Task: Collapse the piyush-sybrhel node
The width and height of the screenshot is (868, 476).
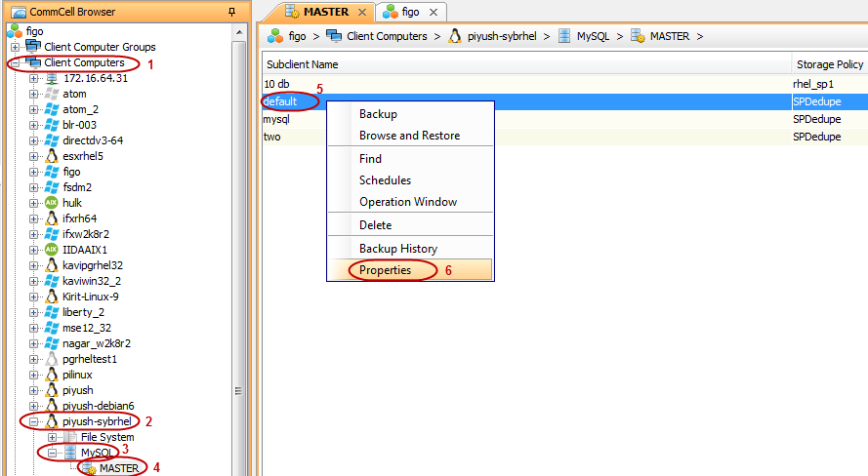Action: click(34, 421)
